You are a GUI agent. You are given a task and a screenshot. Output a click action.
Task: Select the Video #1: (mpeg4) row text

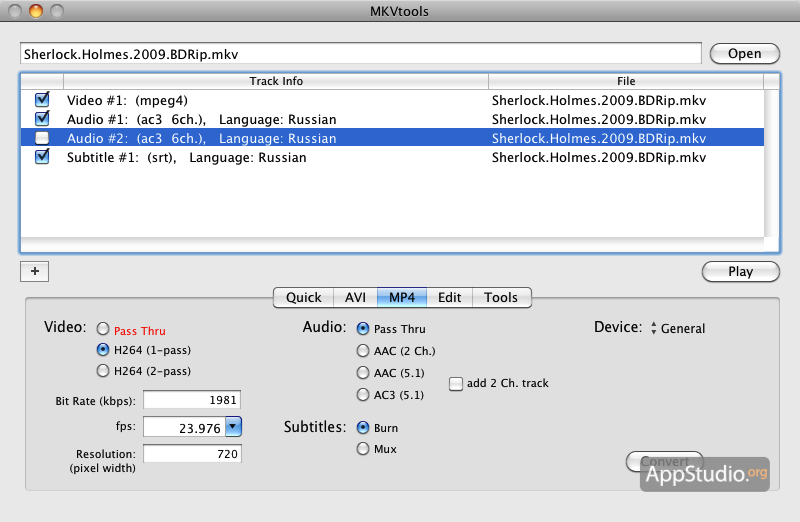point(128,101)
